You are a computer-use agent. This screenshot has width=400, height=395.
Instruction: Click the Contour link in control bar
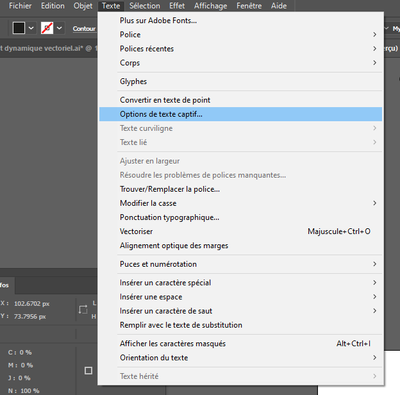(x=84, y=29)
